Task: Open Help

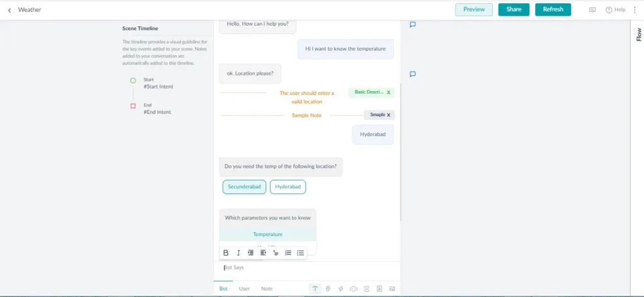Action: click(x=615, y=10)
